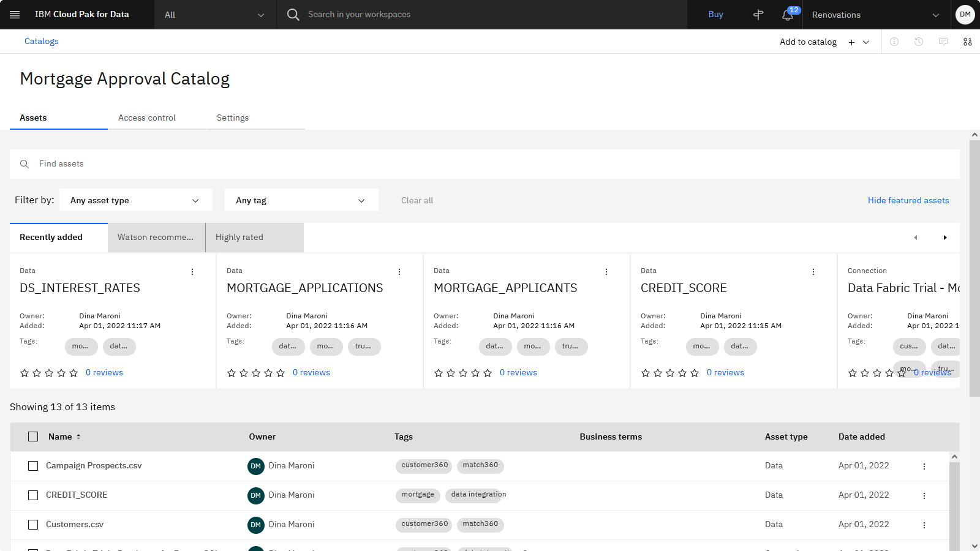The image size is (980, 551).
Task: Click the Find assets search field
Action: coord(484,164)
